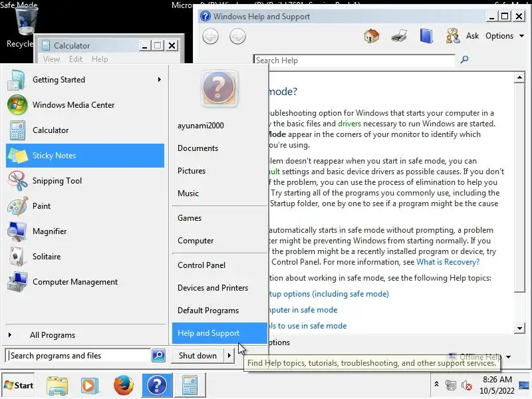This screenshot has height=399, width=532.
Task: Click the Start menu search magnifier button
Action: (158, 356)
